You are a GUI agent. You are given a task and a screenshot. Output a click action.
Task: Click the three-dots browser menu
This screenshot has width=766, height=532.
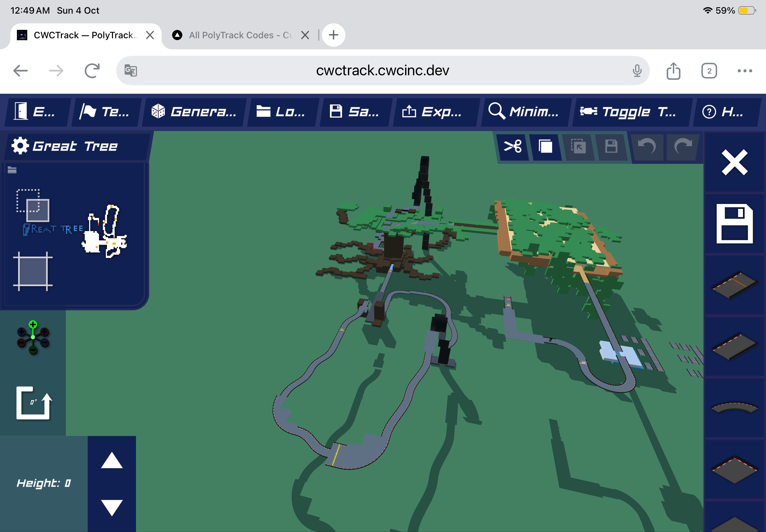[x=745, y=71]
